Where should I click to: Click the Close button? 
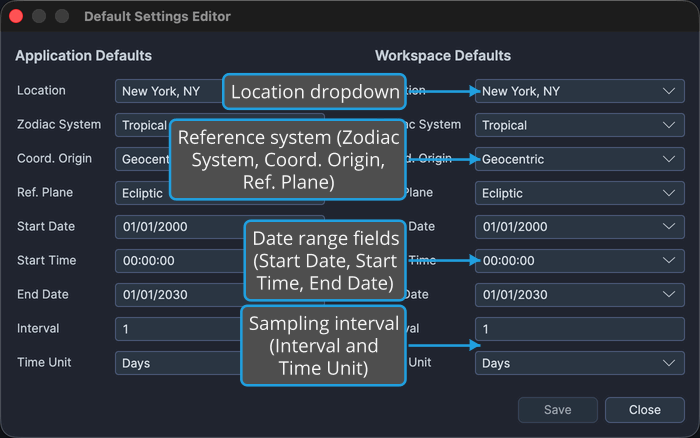(x=645, y=410)
